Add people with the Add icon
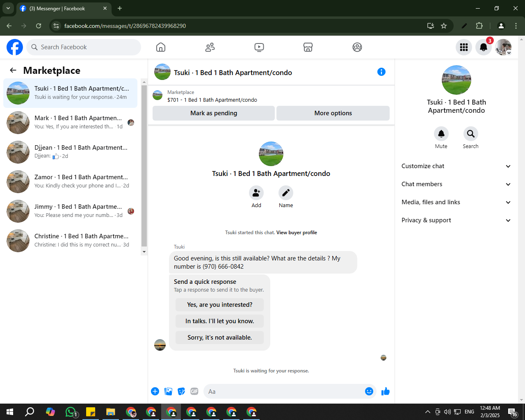This screenshot has height=420, width=525. click(256, 193)
